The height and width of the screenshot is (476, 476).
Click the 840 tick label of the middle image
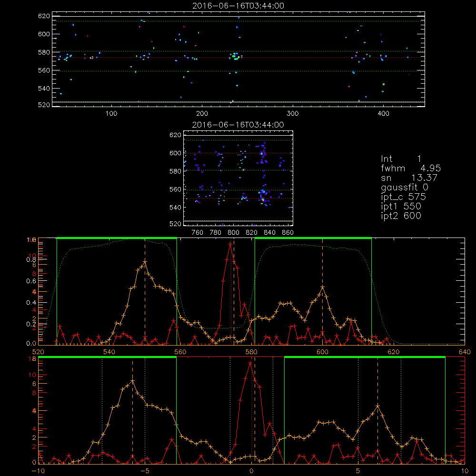269,233
